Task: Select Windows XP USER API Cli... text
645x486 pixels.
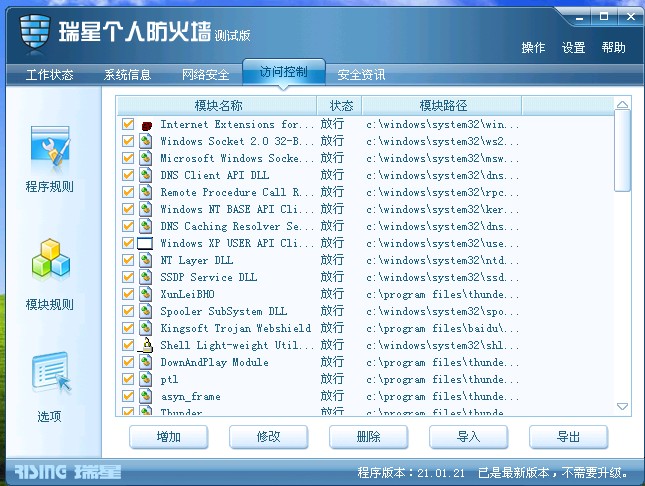Action: (237, 244)
